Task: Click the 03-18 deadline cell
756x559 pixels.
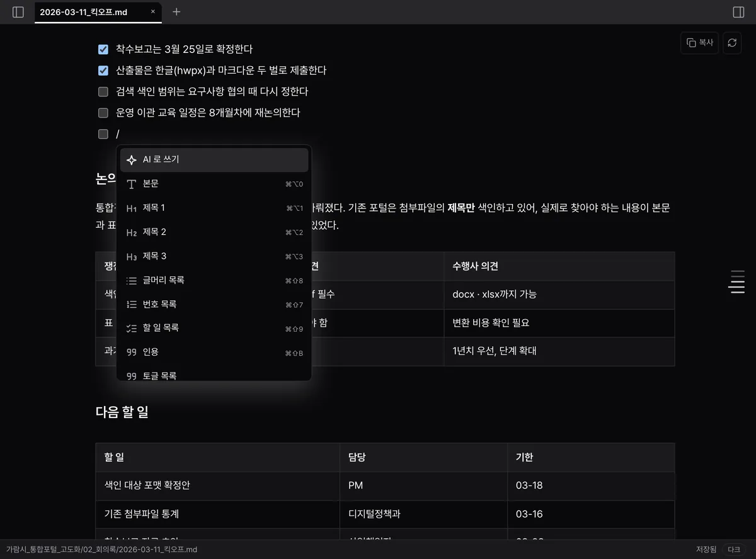Action: (591, 486)
